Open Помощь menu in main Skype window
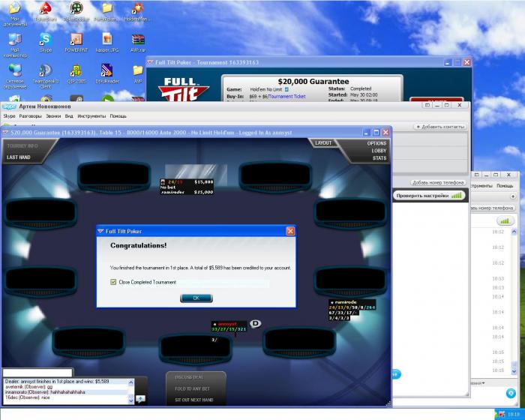The image size is (525, 420). pos(118,116)
